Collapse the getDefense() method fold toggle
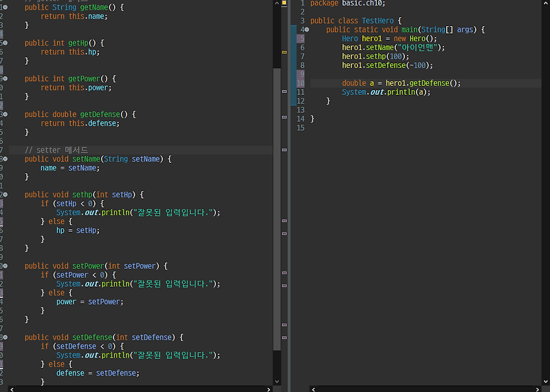Screen dimensions: 550x392 5,114
